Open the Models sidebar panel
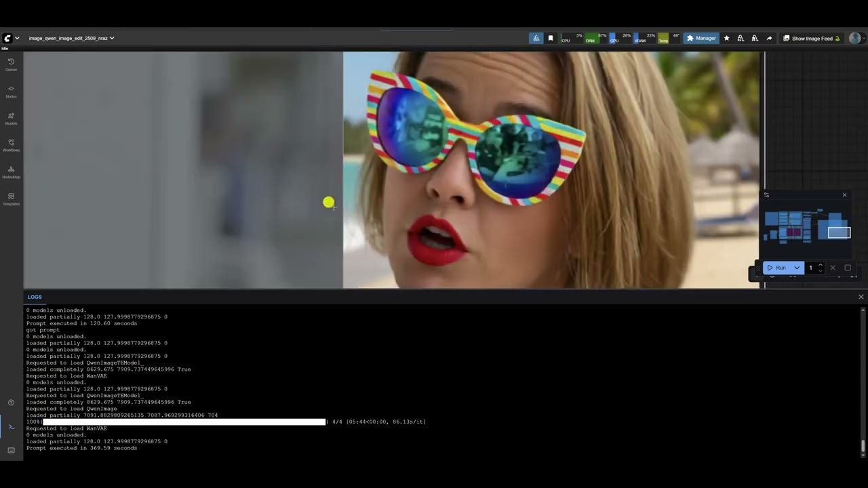The height and width of the screenshot is (488, 868). (x=11, y=119)
